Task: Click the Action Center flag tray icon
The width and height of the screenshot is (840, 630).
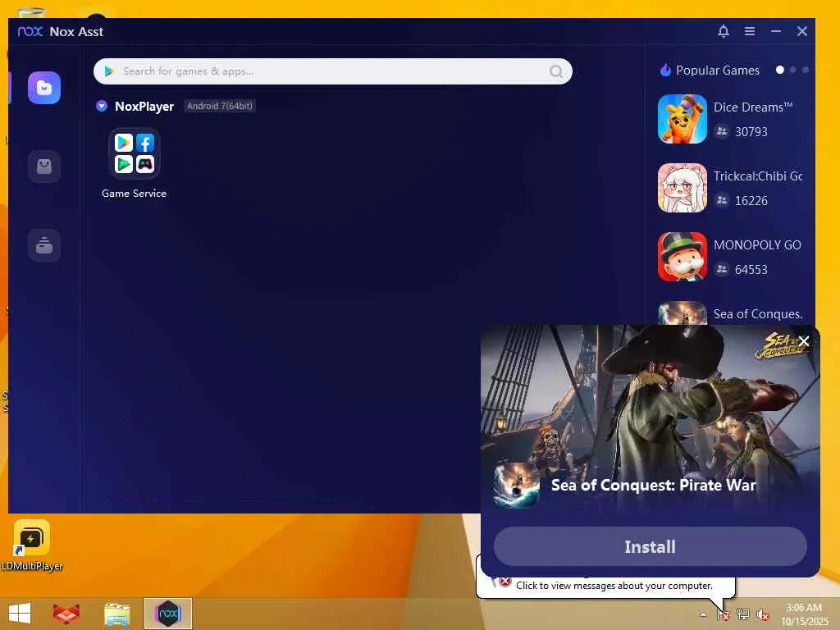Action: [x=724, y=614]
